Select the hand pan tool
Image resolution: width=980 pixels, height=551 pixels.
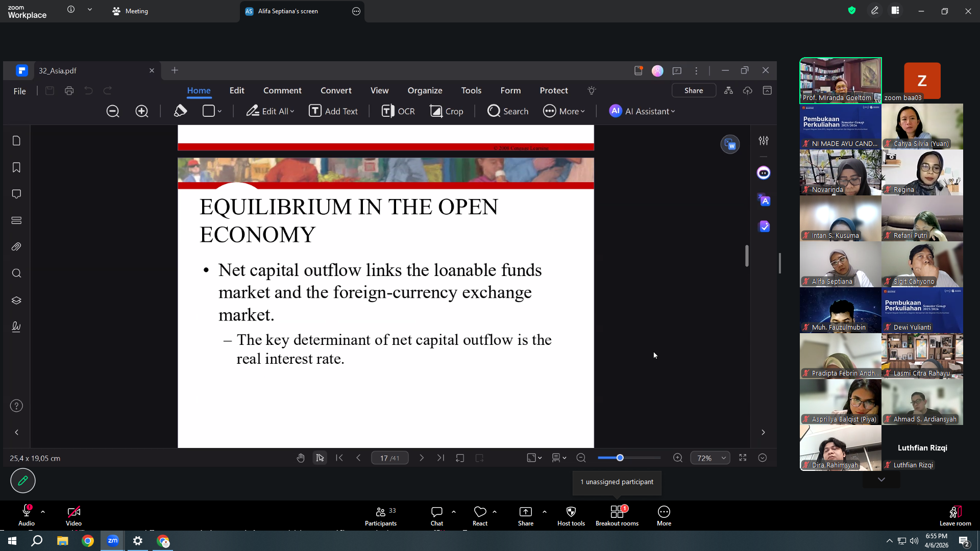point(301,458)
